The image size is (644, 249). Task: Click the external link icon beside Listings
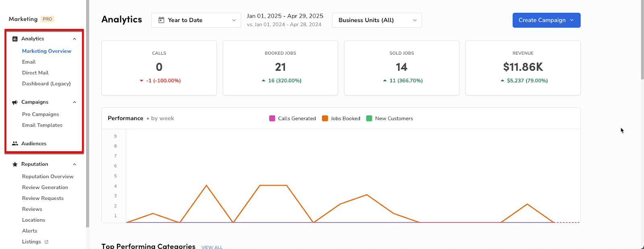[x=46, y=242]
